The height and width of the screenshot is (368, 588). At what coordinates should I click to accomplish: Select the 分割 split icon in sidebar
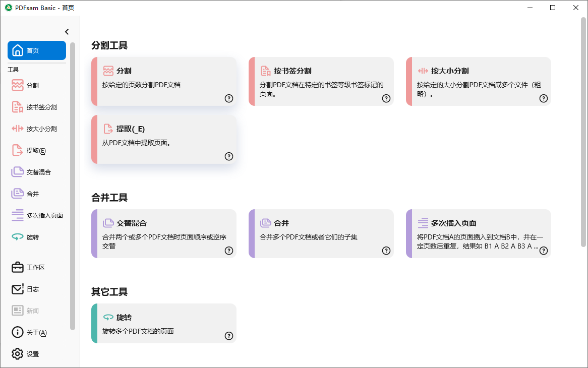point(17,85)
